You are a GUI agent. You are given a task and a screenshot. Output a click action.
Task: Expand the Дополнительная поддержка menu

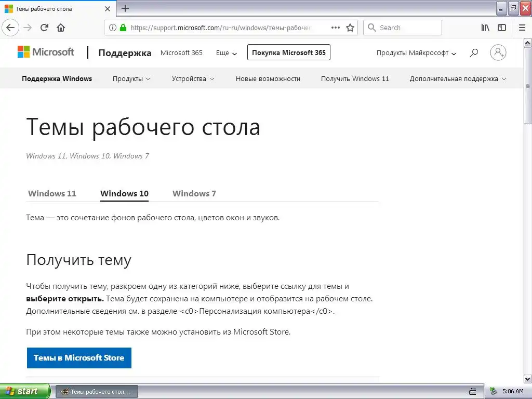pyautogui.click(x=458, y=79)
